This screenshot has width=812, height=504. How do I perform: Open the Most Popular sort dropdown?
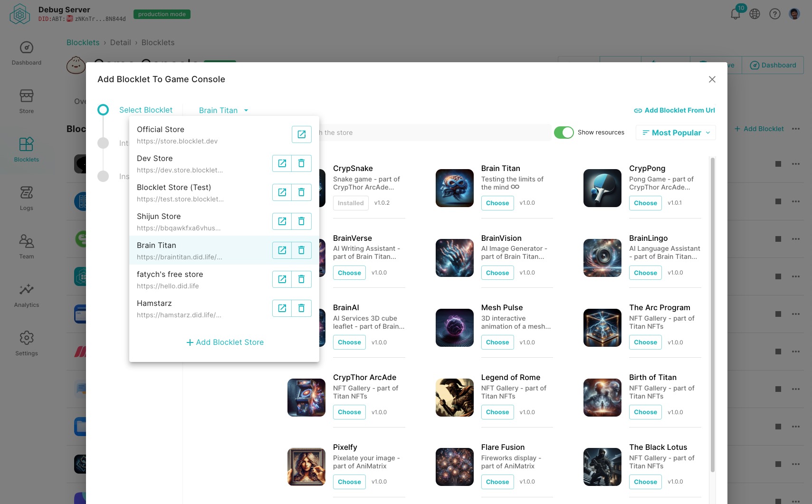click(x=675, y=133)
